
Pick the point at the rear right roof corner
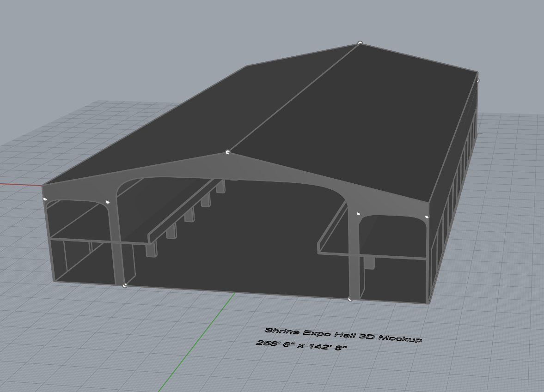pos(478,81)
